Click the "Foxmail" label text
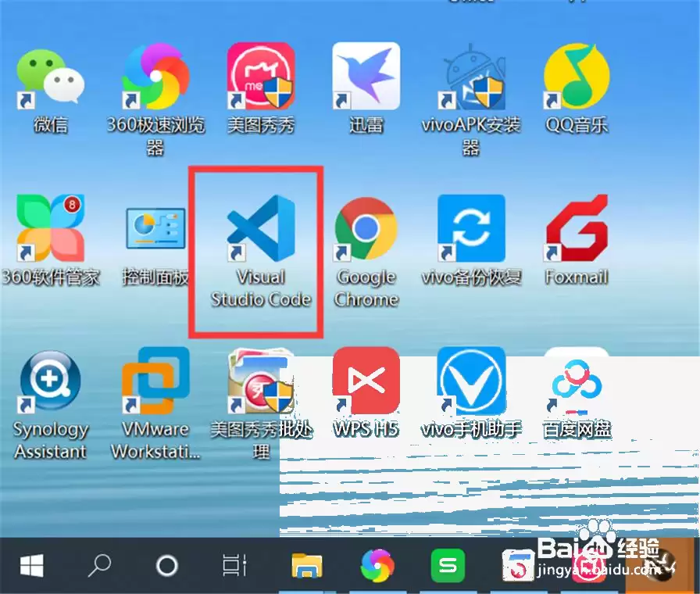Viewport: 700px width, 594px height. pos(577,277)
